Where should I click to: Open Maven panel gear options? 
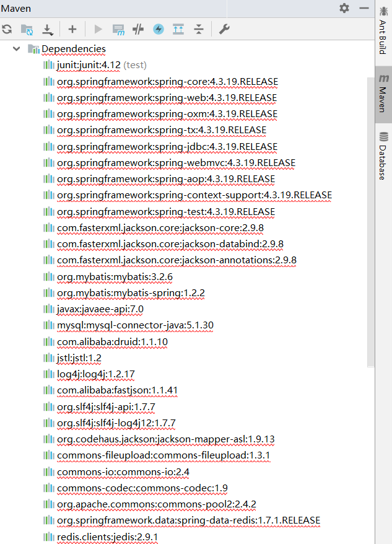coord(344,8)
